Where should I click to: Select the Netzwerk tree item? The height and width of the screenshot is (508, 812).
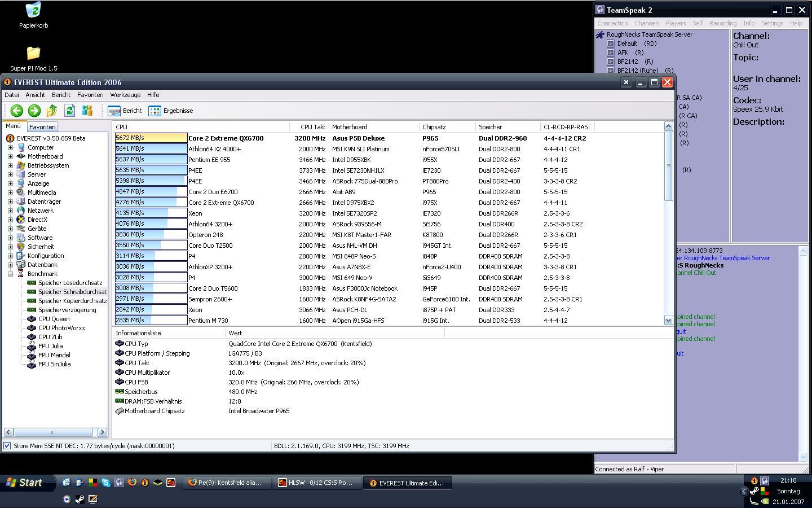point(40,211)
